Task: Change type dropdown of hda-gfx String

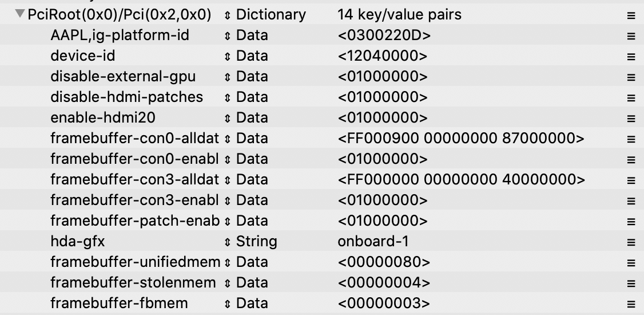Action: [228, 242]
